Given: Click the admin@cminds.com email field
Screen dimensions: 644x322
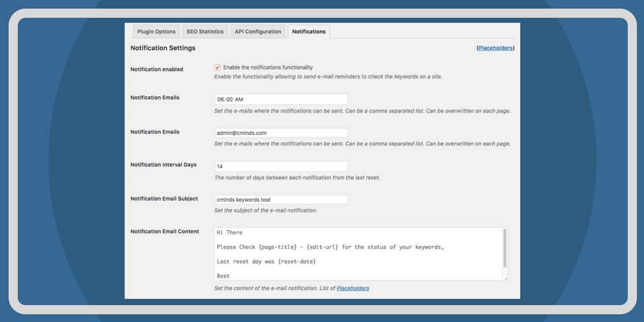Looking at the screenshot, I should 281,133.
